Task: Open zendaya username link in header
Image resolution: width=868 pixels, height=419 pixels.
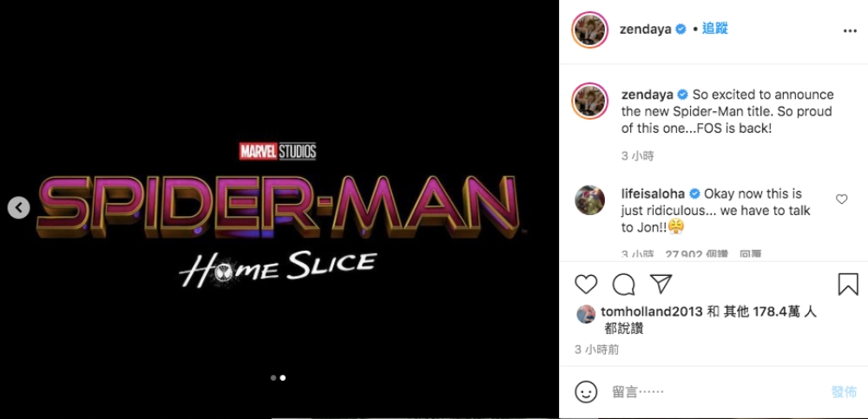Action: tap(647, 29)
